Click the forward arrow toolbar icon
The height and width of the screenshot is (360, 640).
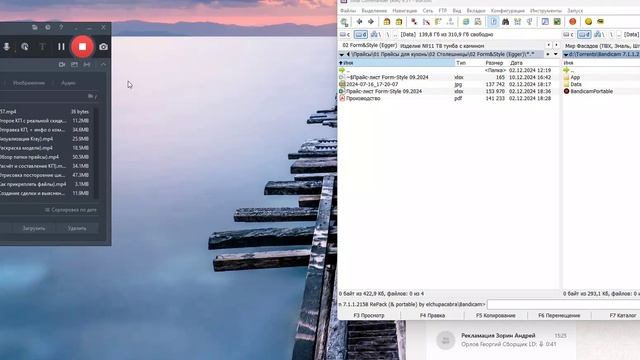(371, 22)
